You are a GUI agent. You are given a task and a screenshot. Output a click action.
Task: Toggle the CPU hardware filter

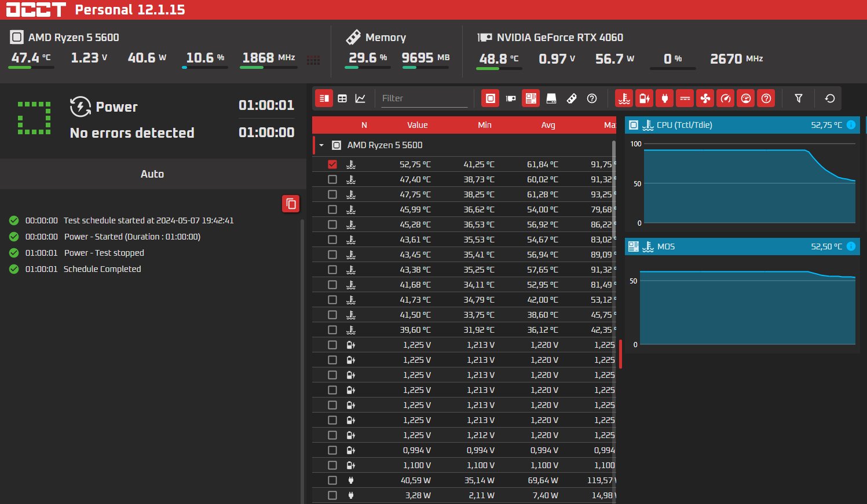coord(490,98)
